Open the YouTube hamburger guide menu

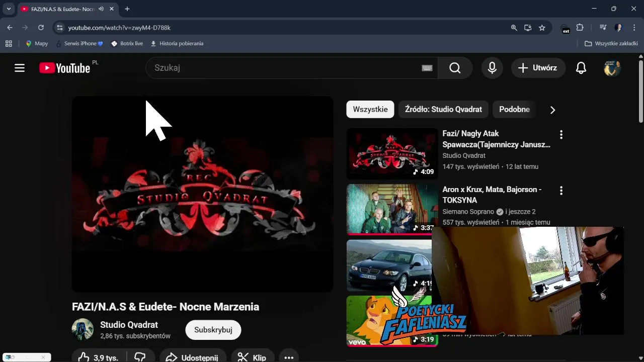(20, 68)
